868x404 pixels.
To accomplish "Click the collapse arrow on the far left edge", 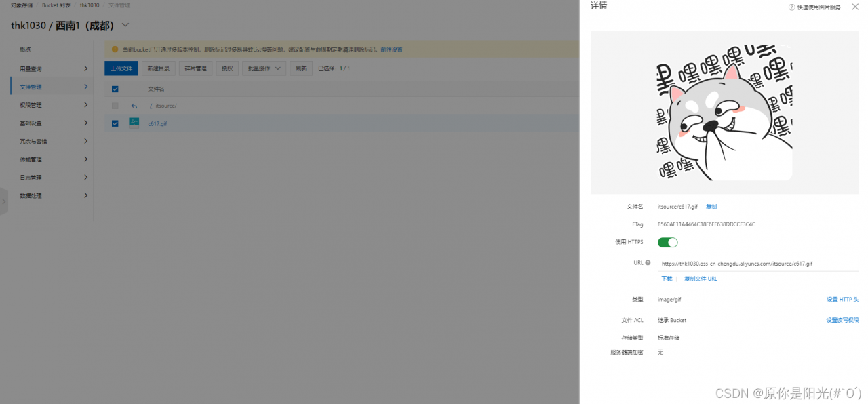I will (x=4, y=202).
